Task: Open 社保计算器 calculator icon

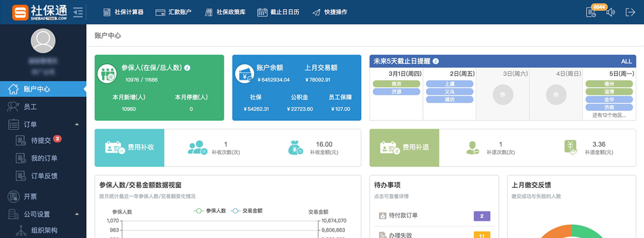Action: pos(106,12)
